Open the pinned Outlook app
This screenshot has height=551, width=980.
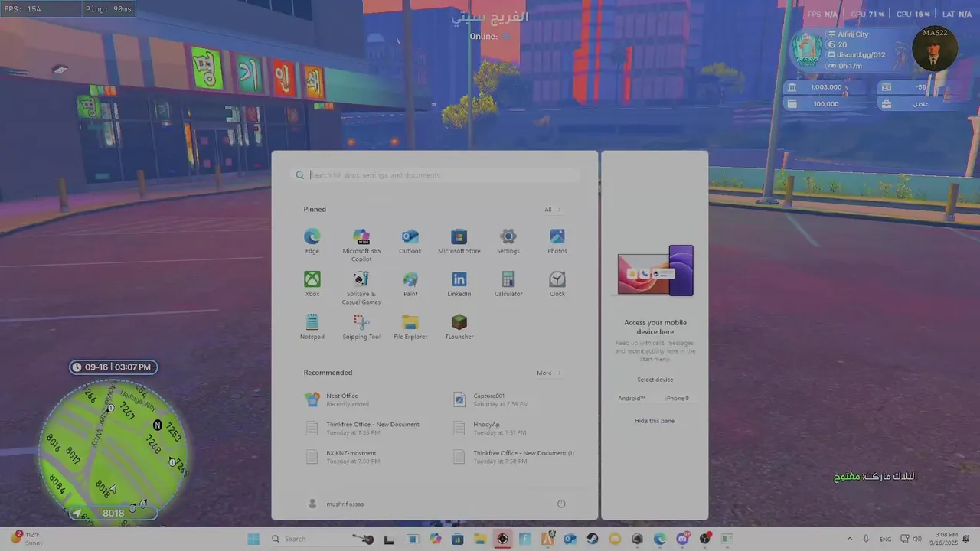coord(410,241)
